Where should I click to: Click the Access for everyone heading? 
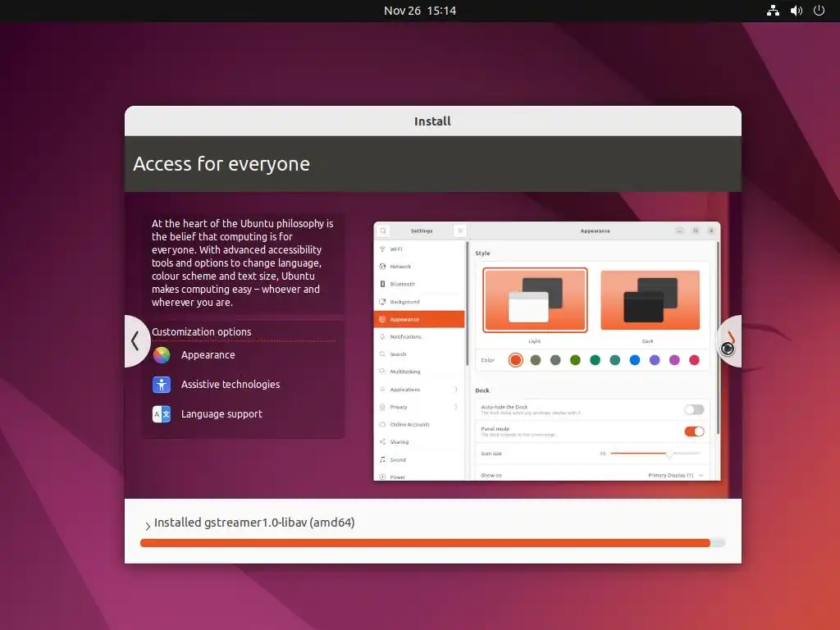221,164
